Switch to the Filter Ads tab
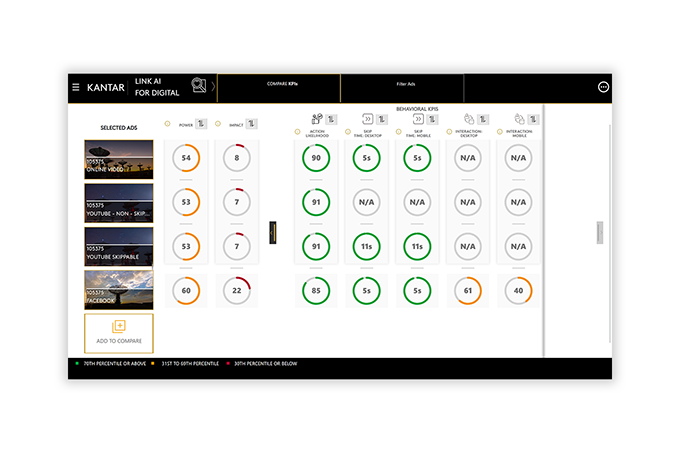Screen dimensions: 680x453 (406, 86)
